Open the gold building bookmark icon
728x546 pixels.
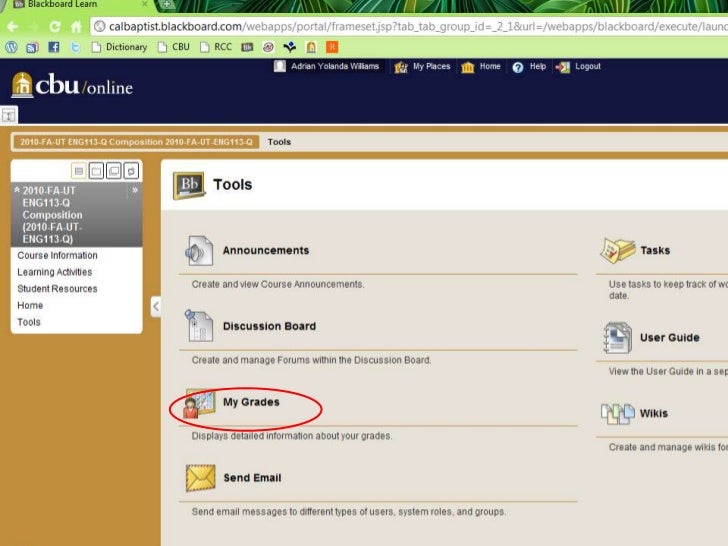[311, 47]
